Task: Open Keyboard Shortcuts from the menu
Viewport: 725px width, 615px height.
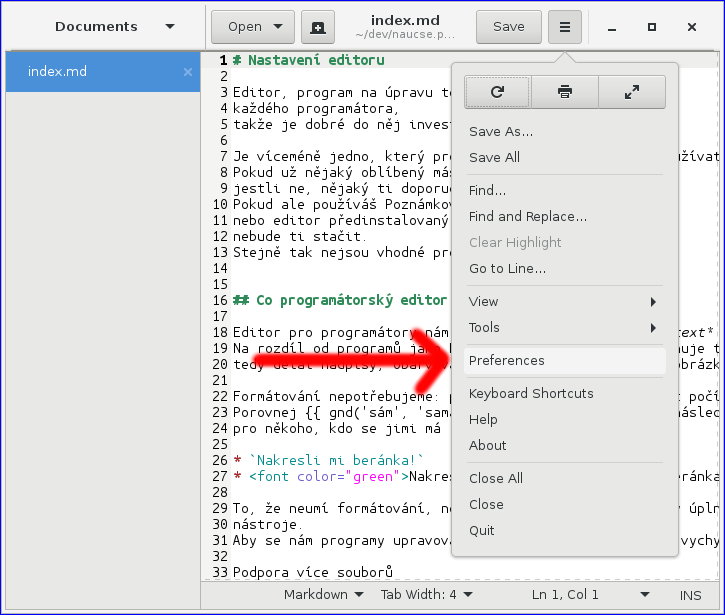Action: [x=530, y=393]
